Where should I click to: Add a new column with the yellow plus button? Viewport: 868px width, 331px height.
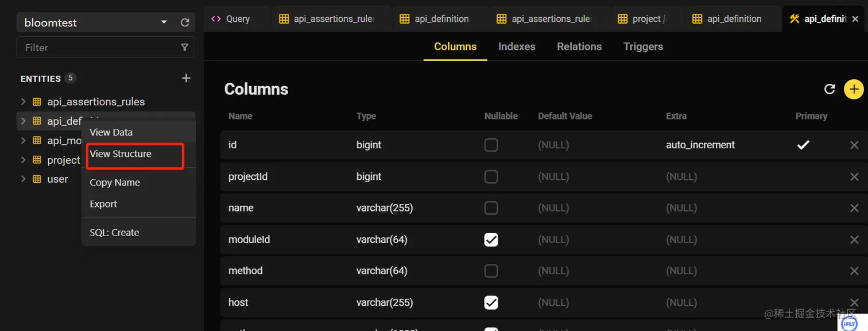(854, 89)
